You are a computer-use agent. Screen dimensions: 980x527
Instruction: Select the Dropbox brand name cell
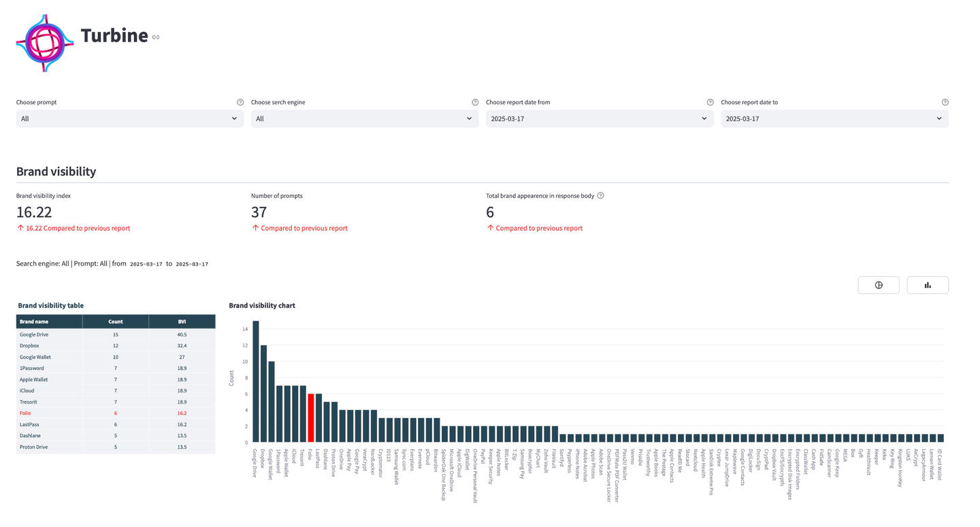click(49, 346)
